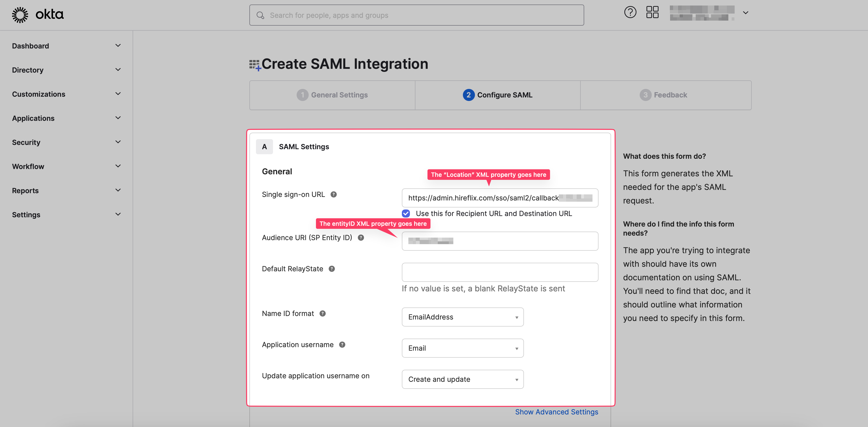Toggle Use this for Recipient URL checkbox

(x=406, y=213)
